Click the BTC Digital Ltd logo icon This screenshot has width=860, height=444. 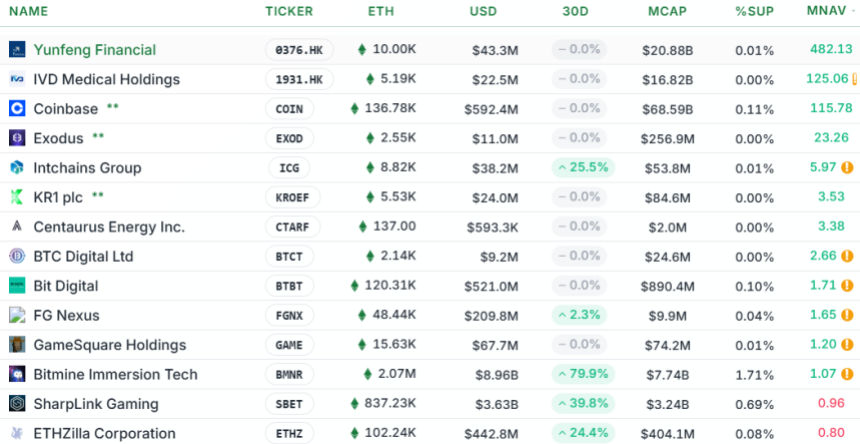coord(17,256)
